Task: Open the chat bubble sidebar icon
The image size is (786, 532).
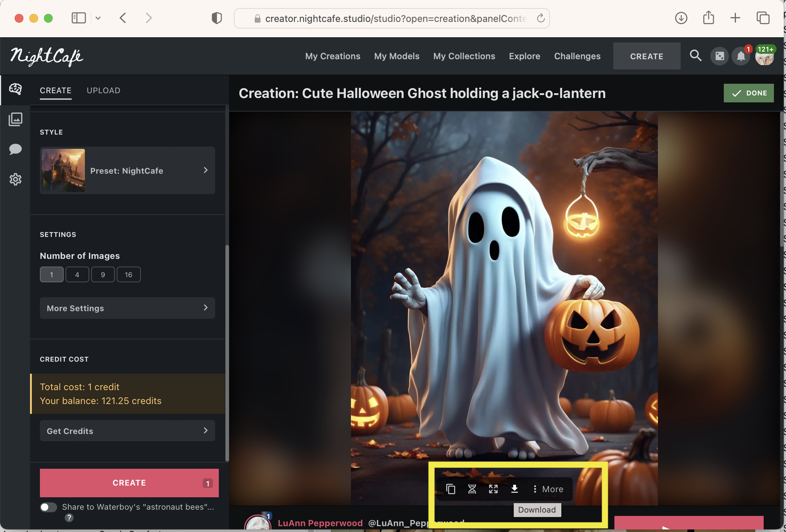Action: (15, 149)
